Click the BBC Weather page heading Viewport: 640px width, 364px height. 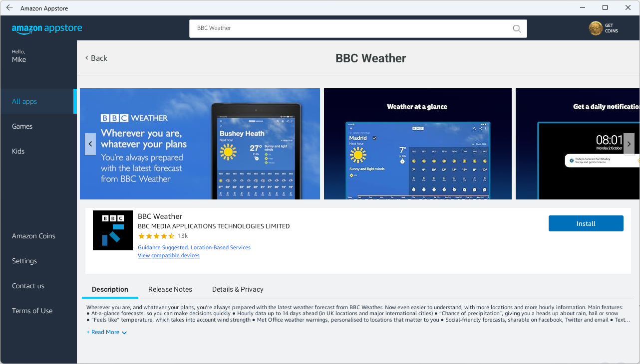371,58
